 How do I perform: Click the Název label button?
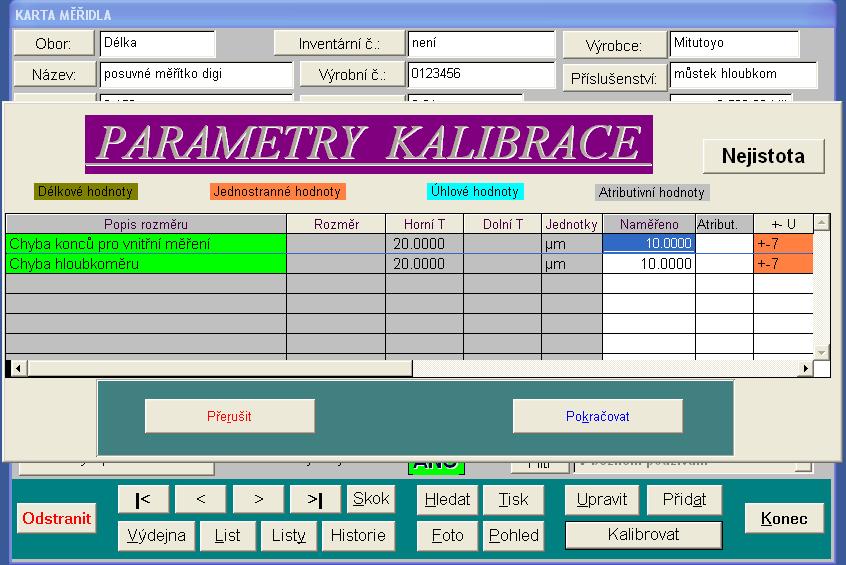pos(54,74)
